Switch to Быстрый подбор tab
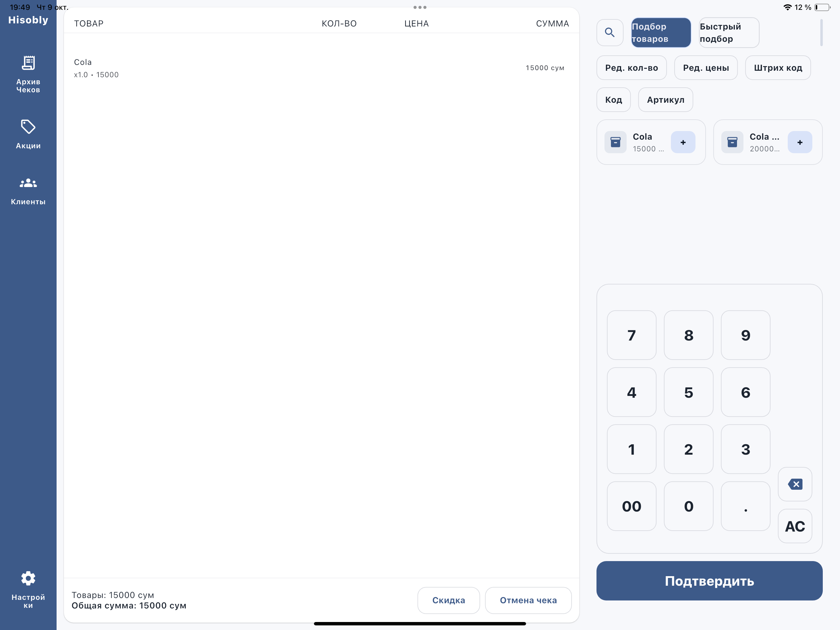This screenshot has width=840, height=630. (729, 33)
